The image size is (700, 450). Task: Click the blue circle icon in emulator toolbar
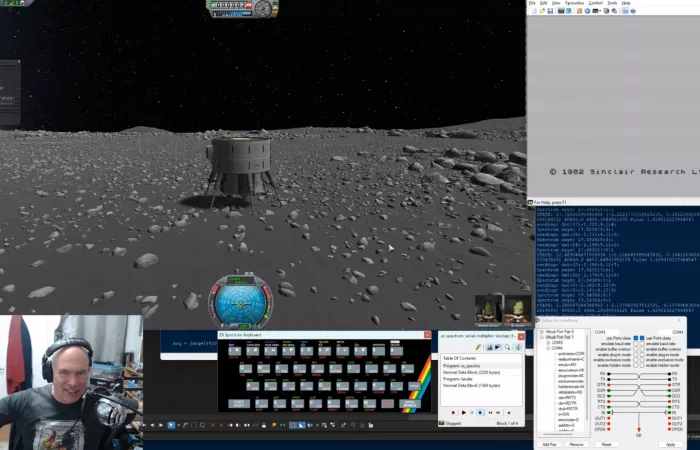(x=588, y=11)
